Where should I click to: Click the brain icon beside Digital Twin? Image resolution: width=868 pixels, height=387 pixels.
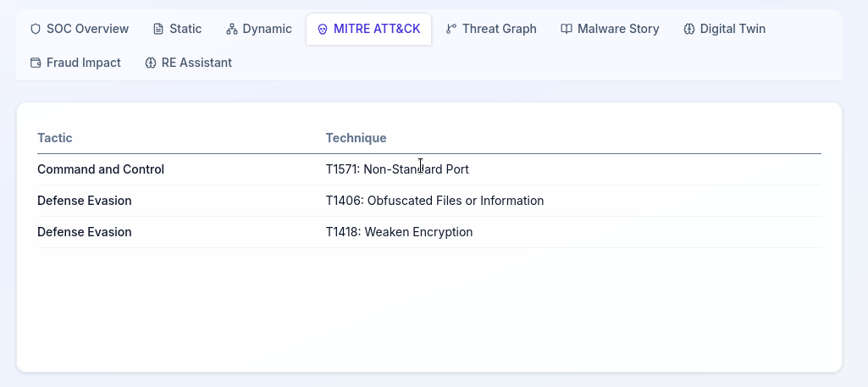coord(688,29)
